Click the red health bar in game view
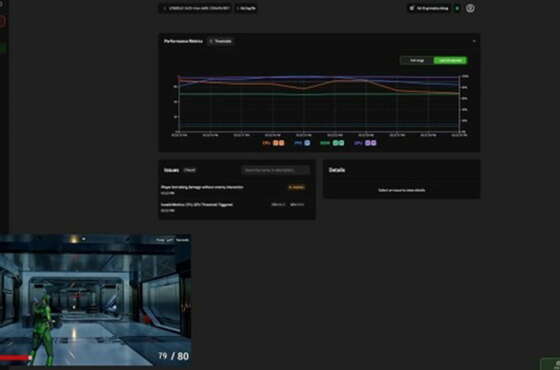Viewport: 560px width, 370px height. tap(15, 357)
